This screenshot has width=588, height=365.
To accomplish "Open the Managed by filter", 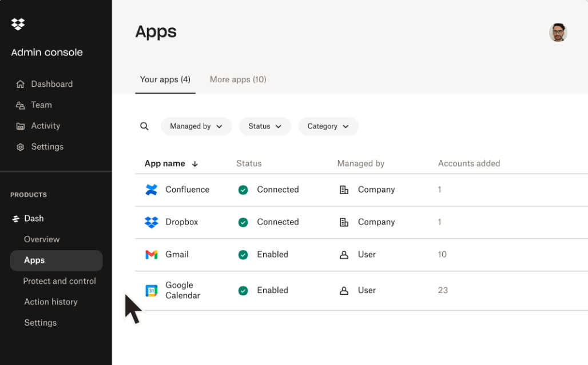I will (196, 126).
